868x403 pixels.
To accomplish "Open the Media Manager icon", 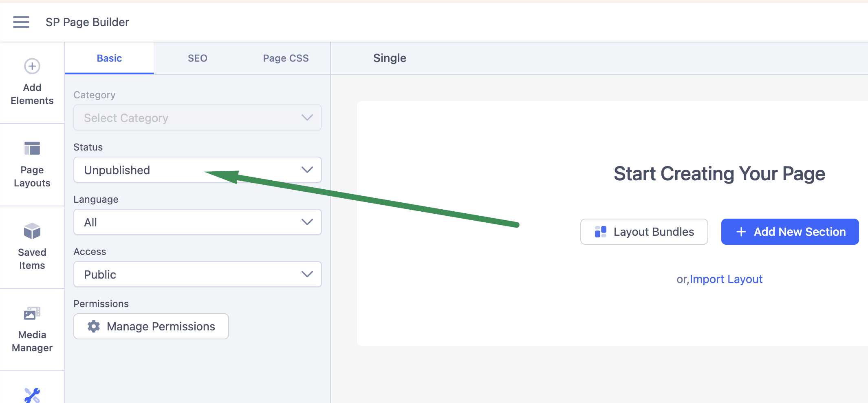I will pyautogui.click(x=32, y=313).
